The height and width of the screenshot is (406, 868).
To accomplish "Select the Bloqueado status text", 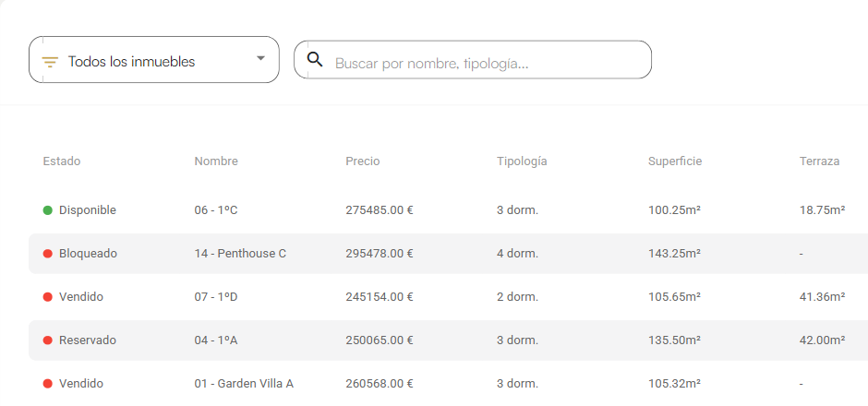I will coord(88,254).
